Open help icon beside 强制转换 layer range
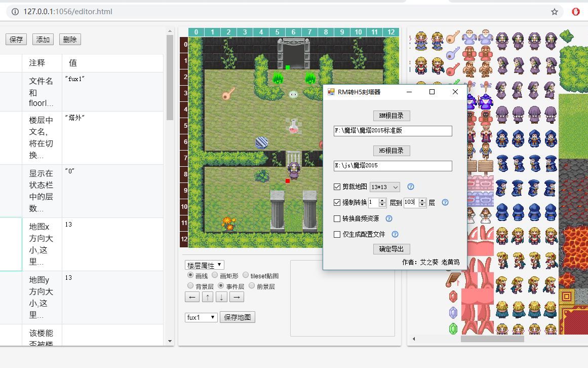 [x=444, y=202]
